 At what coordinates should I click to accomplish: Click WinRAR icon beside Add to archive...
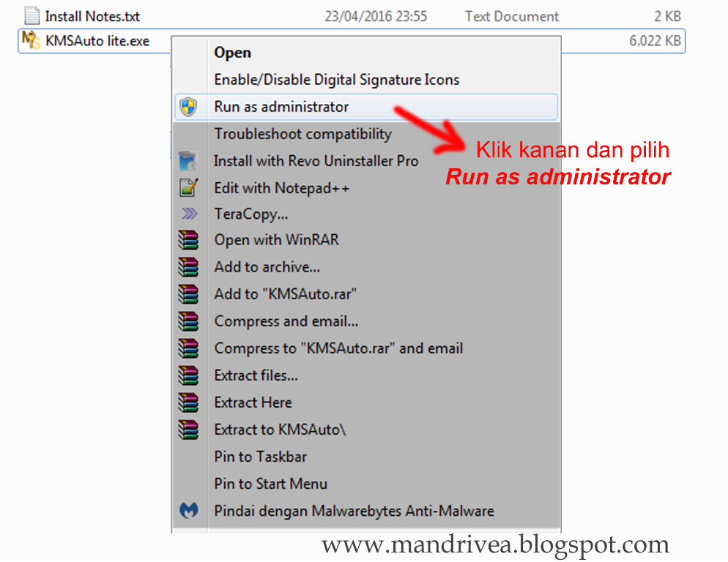coord(188,267)
